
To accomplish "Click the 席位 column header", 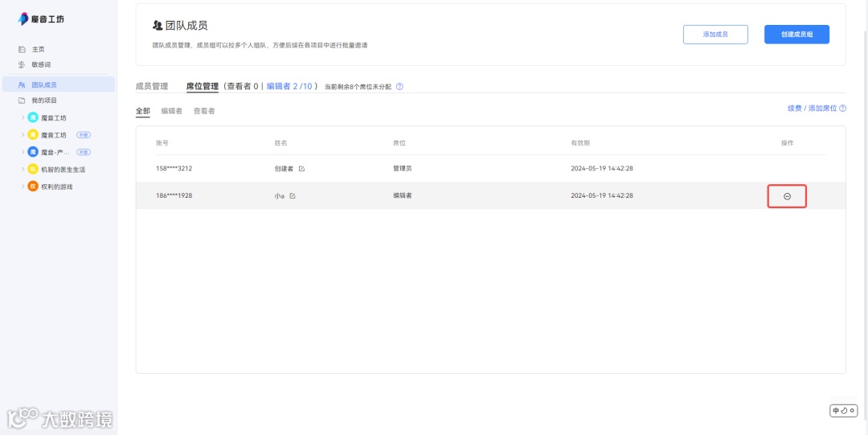I will 399,143.
